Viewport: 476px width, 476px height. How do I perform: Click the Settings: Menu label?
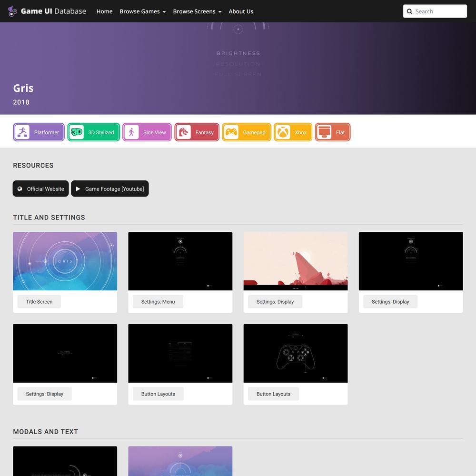click(158, 302)
